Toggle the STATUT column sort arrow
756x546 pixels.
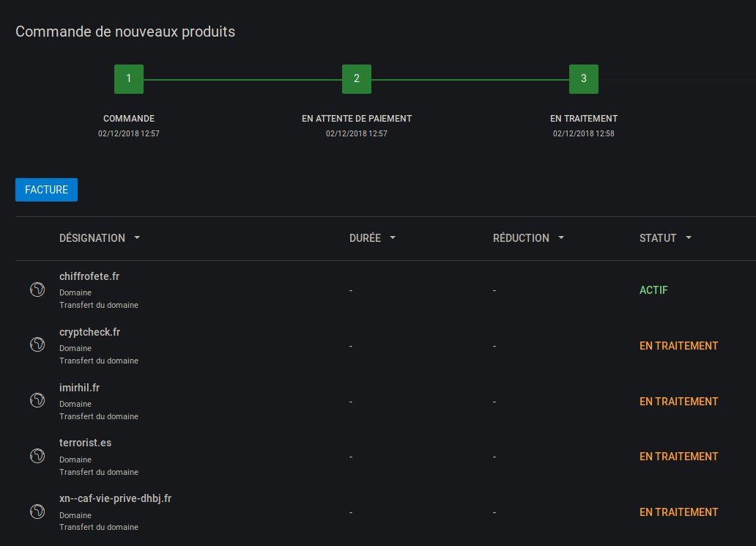(689, 238)
